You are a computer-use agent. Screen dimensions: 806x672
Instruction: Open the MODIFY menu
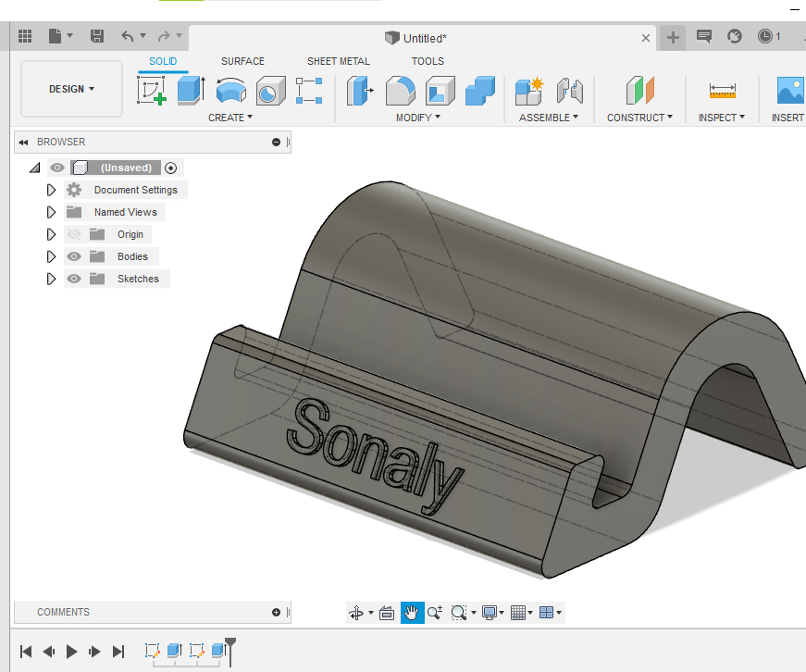click(417, 118)
